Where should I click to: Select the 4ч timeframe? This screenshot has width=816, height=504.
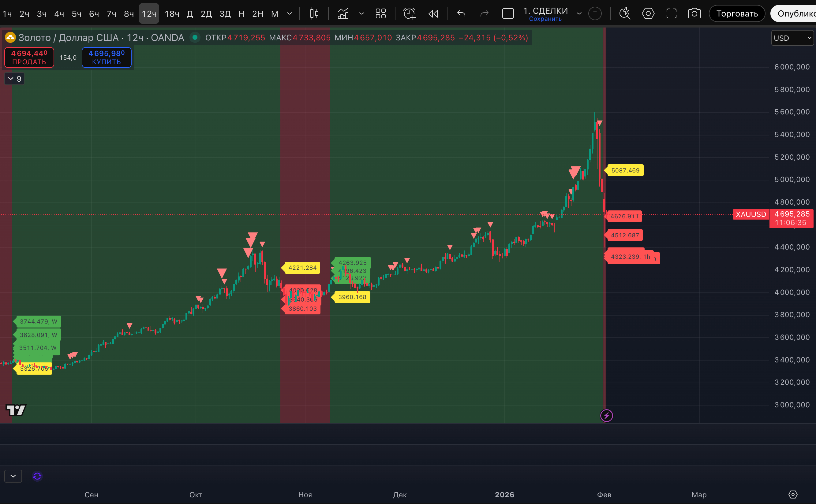click(x=59, y=14)
